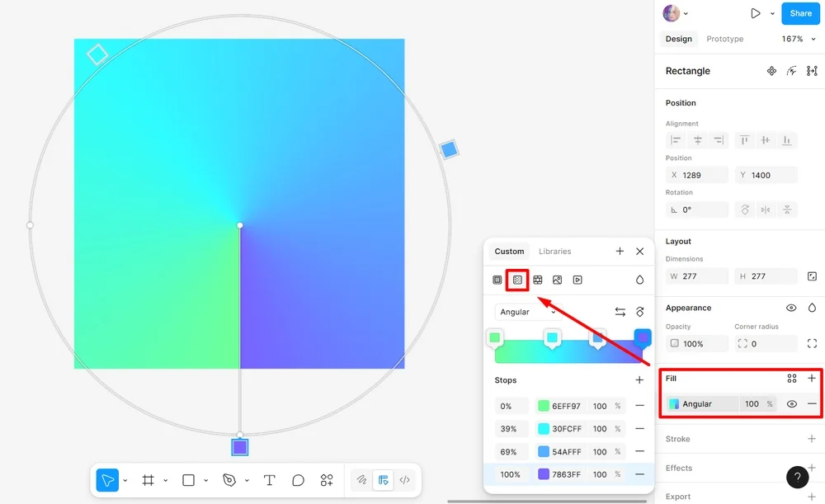Image resolution: width=825 pixels, height=504 pixels.
Task: Open the Angular gradient type dropdown
Action: [x=528, y=312]
